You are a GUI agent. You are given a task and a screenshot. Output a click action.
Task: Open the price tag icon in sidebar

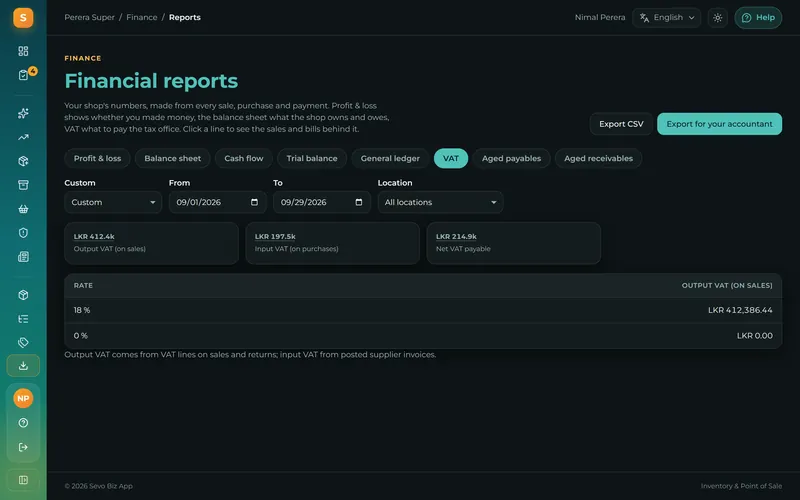click(23, 342)
